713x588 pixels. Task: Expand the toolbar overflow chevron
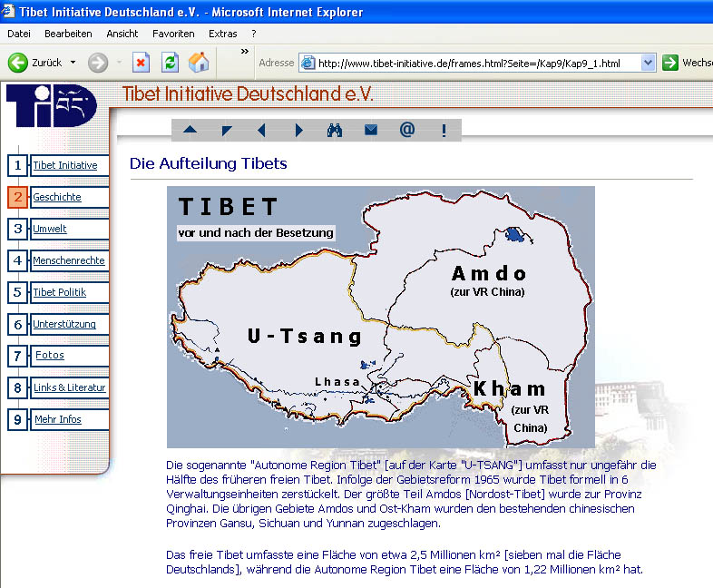click(244, 52)
